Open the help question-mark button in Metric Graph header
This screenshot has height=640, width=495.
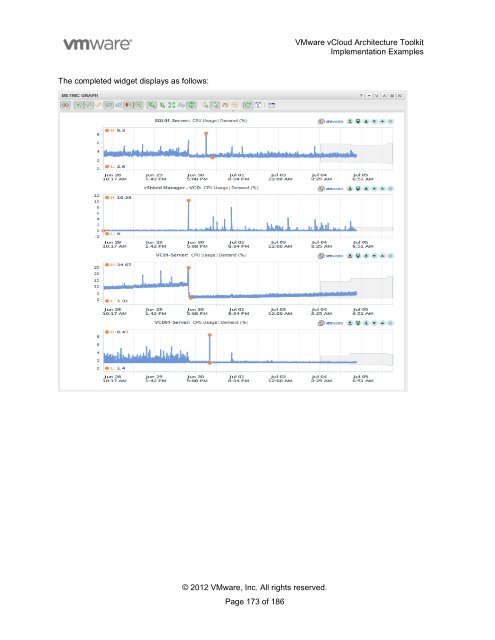(x=361, y=96)
